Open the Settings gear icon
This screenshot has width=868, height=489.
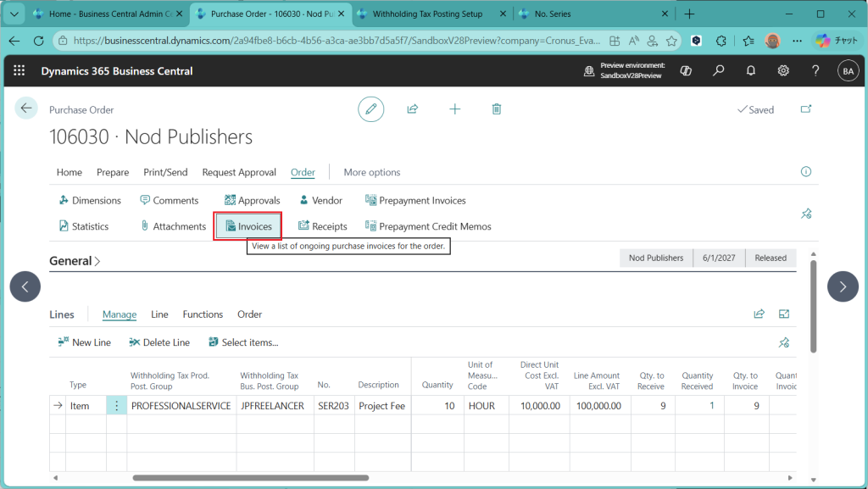783,71
